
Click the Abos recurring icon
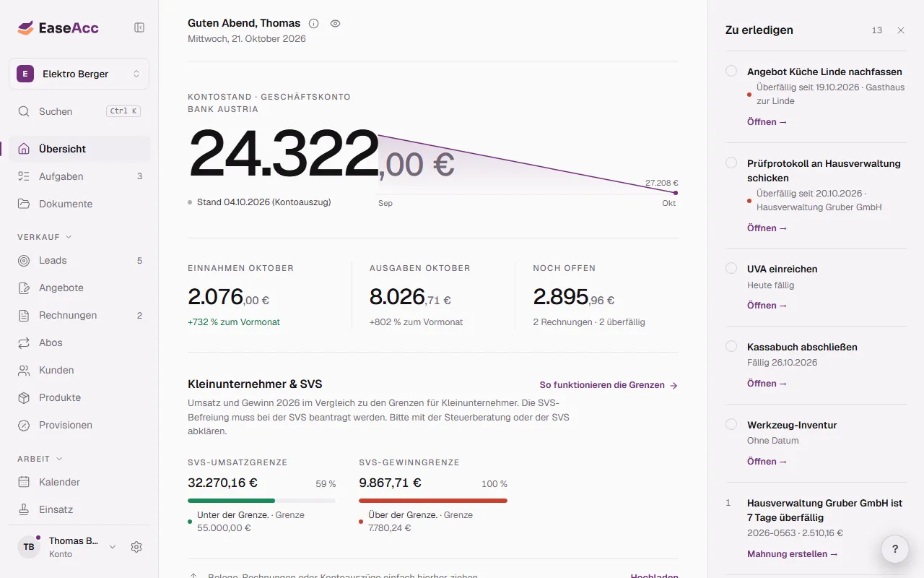[24, 342]
